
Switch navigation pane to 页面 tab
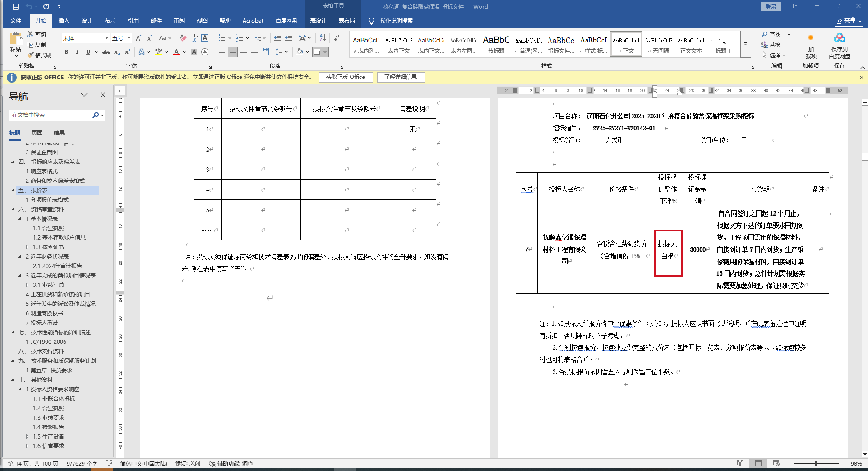coord(37,133)
